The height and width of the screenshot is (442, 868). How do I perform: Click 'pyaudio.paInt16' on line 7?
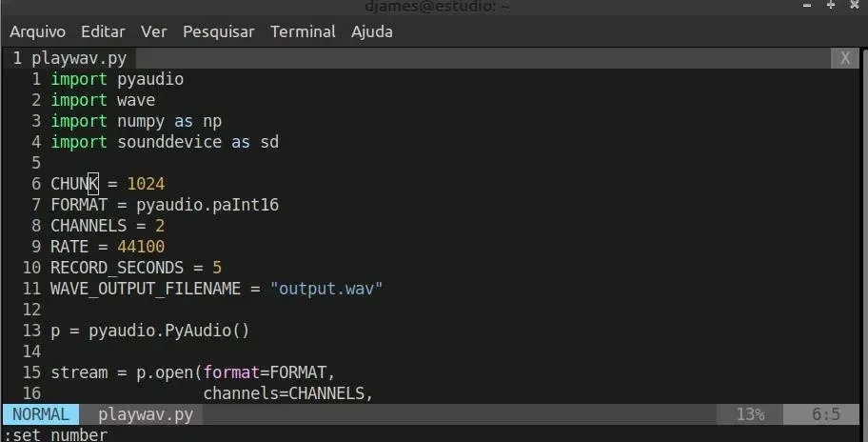point(207,205)
